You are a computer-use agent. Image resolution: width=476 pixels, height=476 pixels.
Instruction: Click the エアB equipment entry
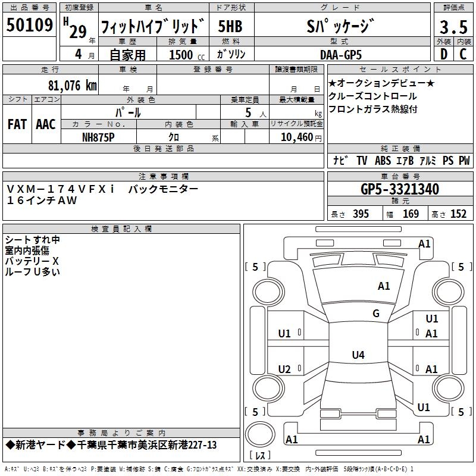[405, 160]
